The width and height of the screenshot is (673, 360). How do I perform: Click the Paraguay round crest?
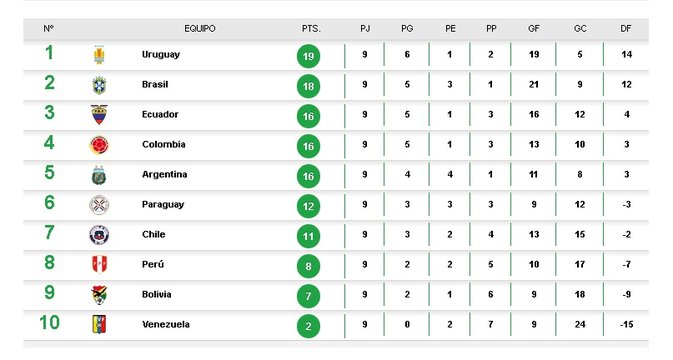point(99,205)
